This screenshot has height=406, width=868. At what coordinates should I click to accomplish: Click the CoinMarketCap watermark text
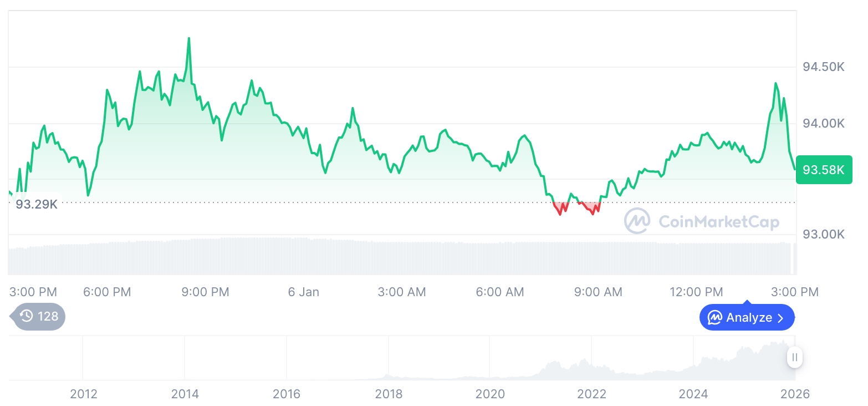pyautogui.click(x=718, y=222)
